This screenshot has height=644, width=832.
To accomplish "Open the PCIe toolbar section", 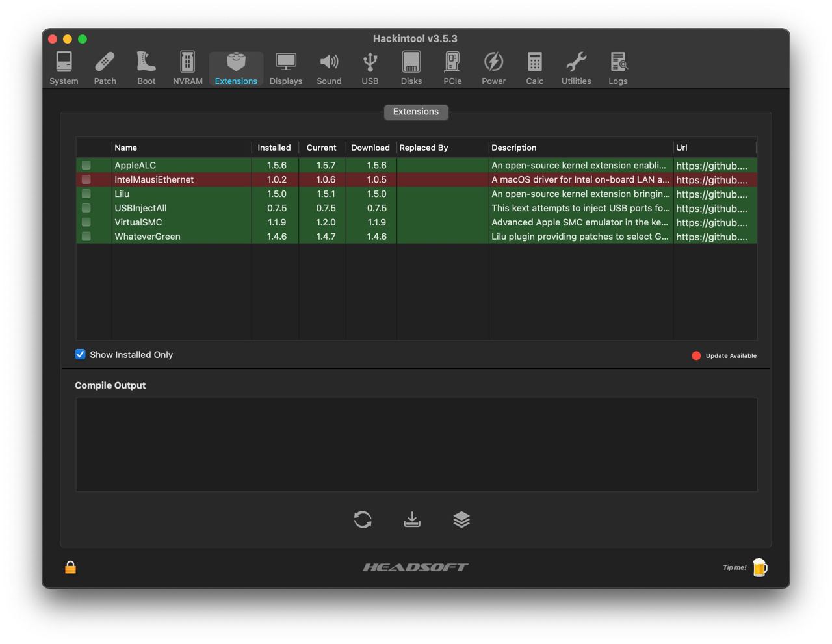I will 452,68.
